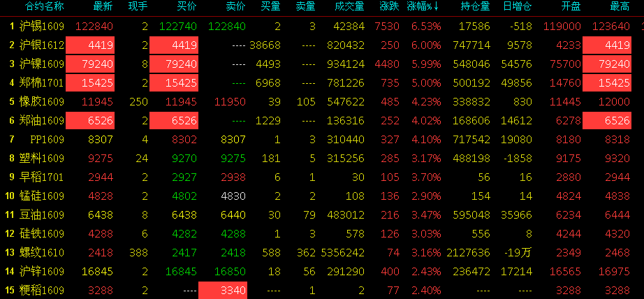The image size is (644, 299).
Task: Select contract 螺纹1610
Action: (42, 253)
